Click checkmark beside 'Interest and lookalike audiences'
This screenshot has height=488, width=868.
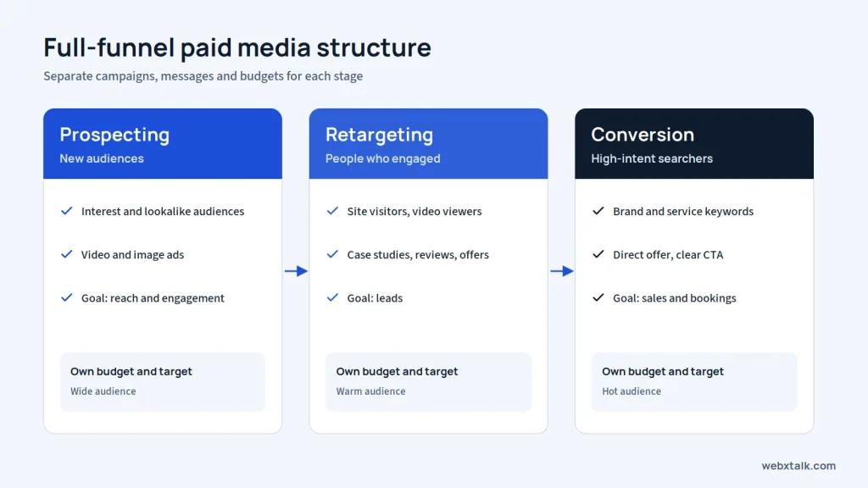coord(66,211)
